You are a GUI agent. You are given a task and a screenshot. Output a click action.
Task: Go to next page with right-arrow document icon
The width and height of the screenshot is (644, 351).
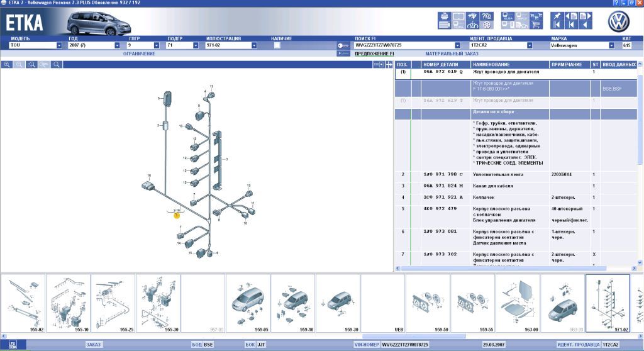coord(586,16)
